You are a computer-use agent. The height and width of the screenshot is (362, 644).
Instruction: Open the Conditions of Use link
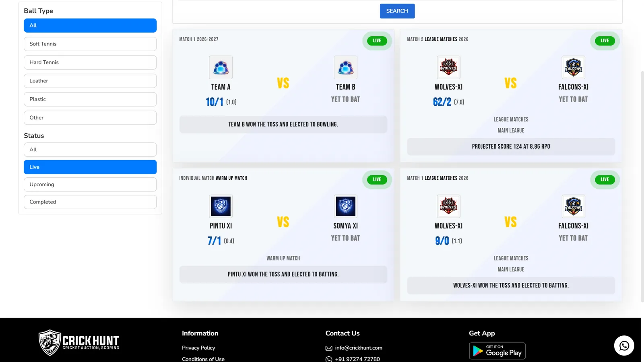[x=203, y=359]
